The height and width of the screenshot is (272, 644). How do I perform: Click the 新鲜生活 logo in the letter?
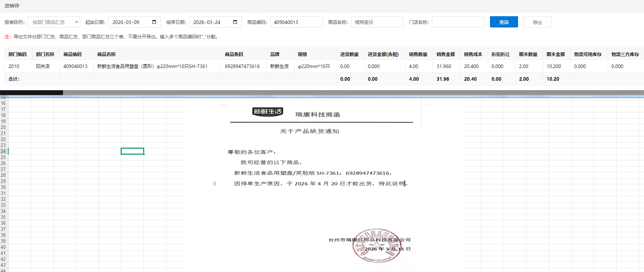[268, 112]
